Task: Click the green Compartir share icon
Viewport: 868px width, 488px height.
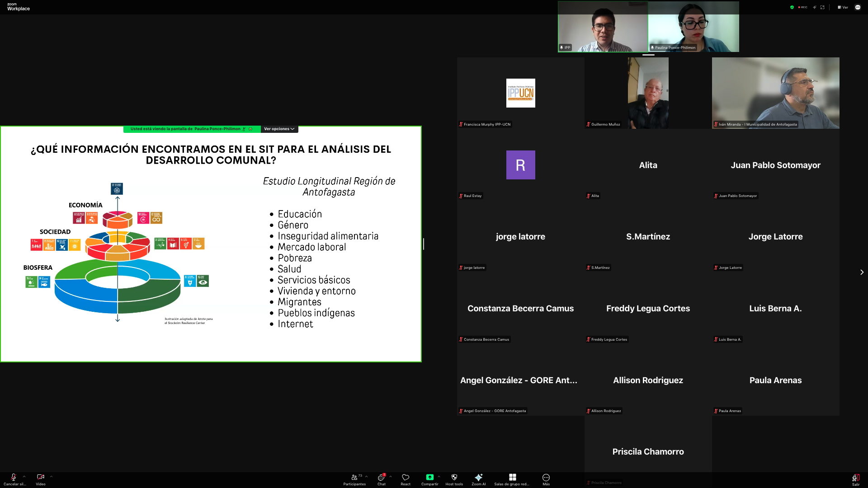Action: pyautogui.click(x=429, y=477)
